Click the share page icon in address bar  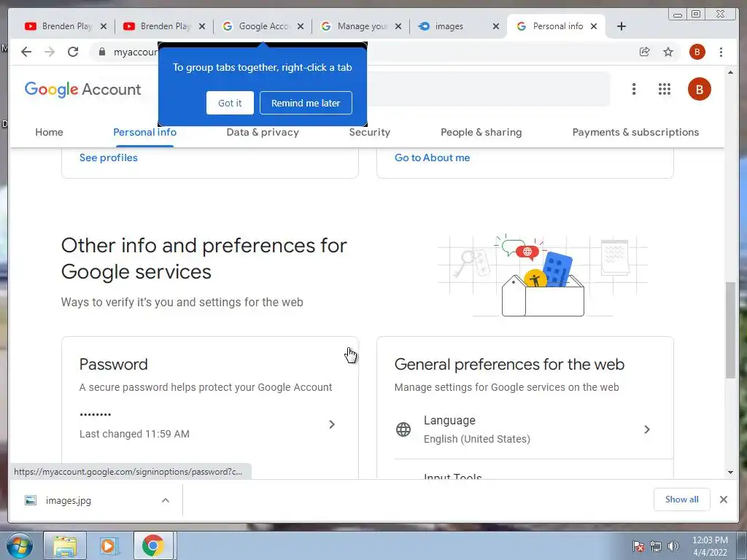[645, 52]
